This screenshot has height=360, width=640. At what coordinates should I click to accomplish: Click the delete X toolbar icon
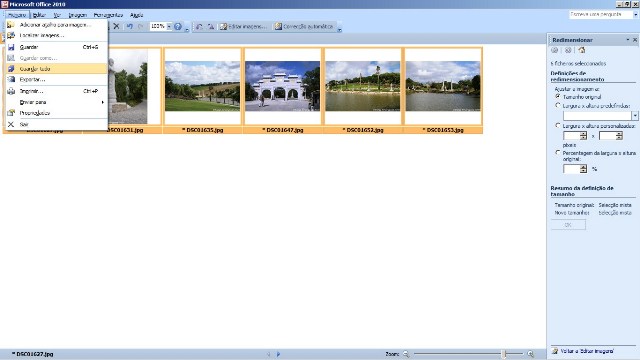click(116, 26)
